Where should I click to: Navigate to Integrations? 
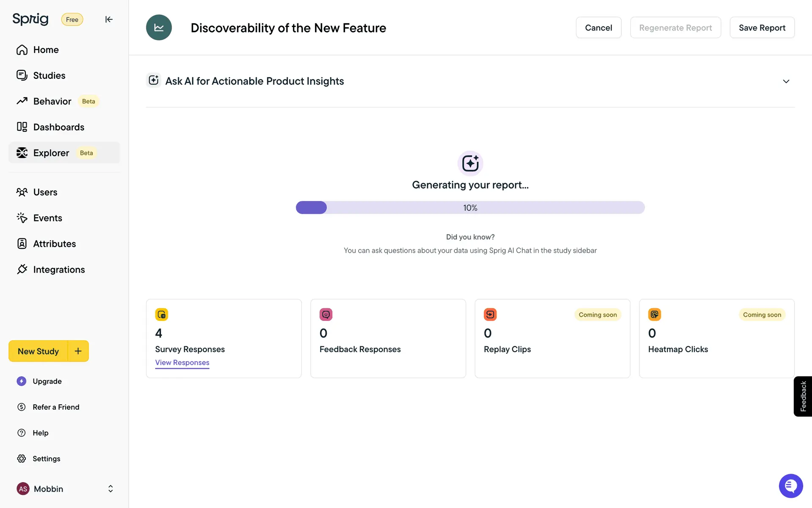coord(59,270)
